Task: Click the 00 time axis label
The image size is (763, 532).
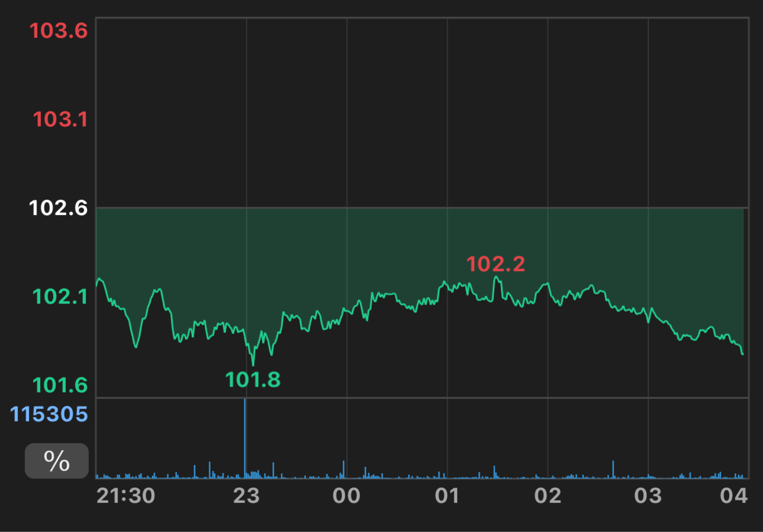Action: [346, 496]
